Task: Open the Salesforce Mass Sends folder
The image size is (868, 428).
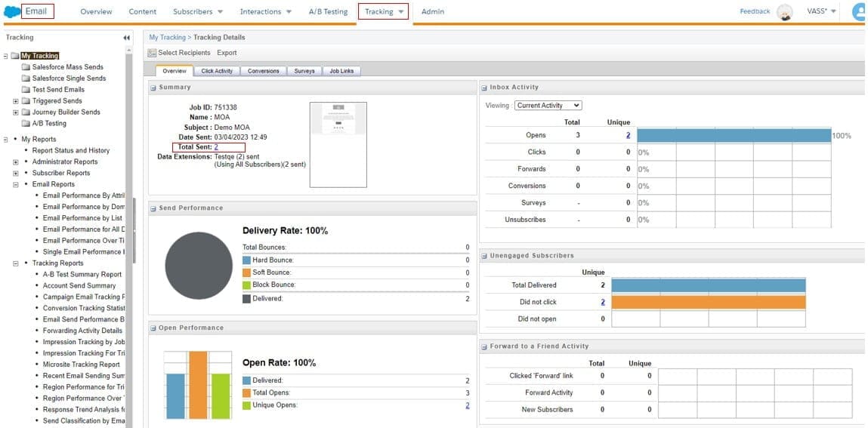Action: point(67,67)
